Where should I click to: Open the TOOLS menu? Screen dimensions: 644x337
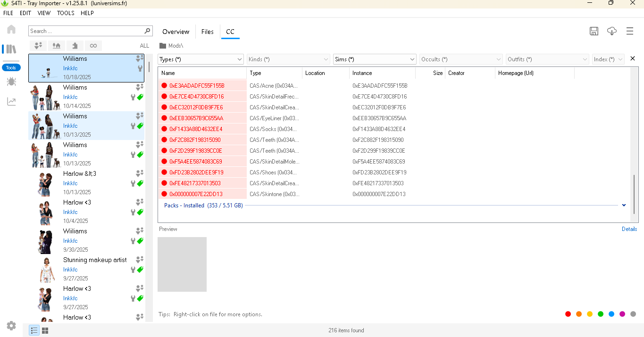coord(66,13)
